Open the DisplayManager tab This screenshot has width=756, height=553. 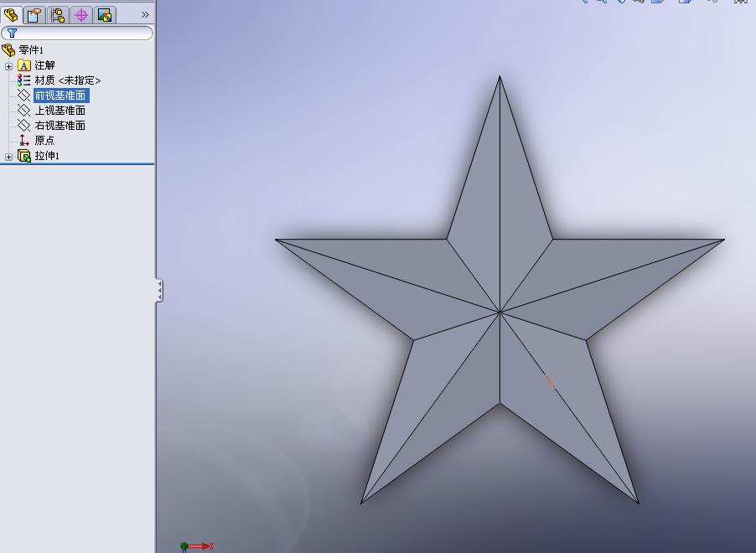pos(105,15)
